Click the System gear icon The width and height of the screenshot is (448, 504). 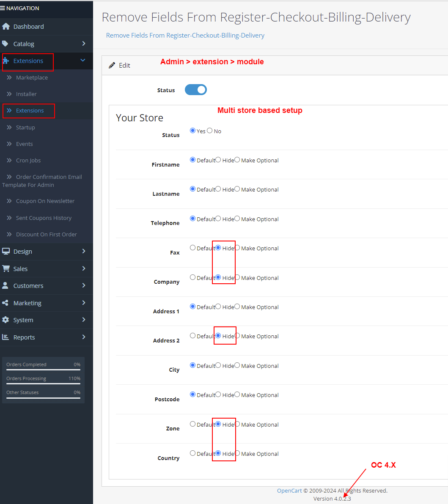[5, 320]
